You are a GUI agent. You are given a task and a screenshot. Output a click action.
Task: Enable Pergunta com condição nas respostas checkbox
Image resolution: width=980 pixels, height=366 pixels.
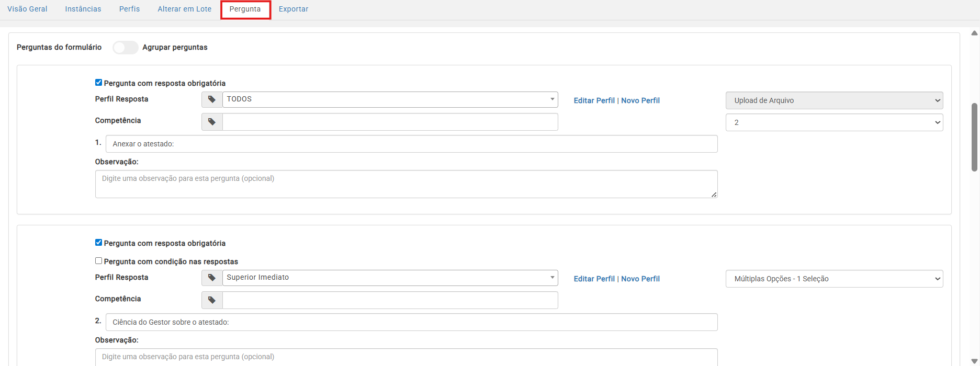[x=98, y=261]
